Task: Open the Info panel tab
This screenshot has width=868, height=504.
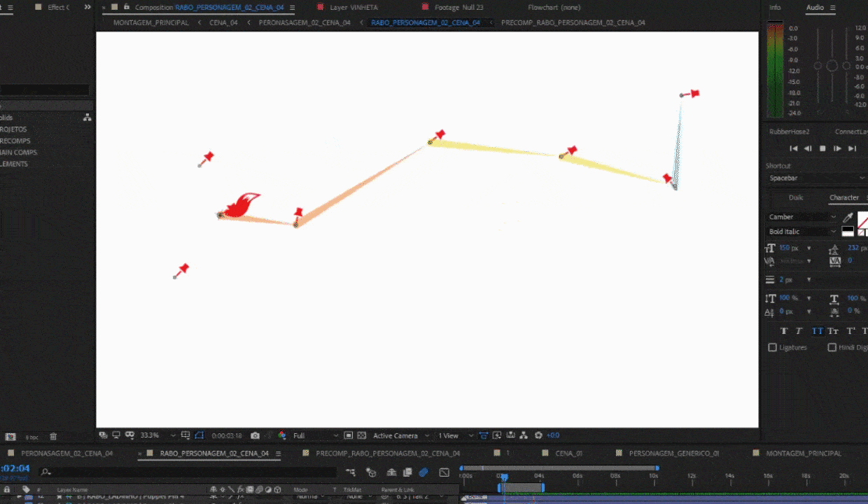Action: (775, 7)
